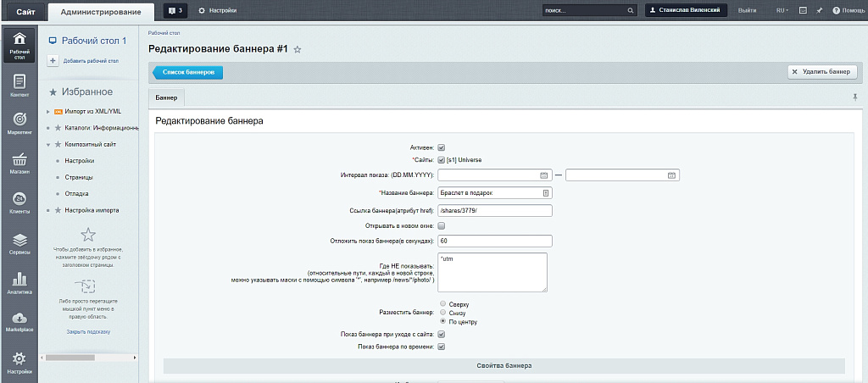This screenshot has width=868, height=383.
Task: Open the RU language dropdown
Action: click(782, 10)
